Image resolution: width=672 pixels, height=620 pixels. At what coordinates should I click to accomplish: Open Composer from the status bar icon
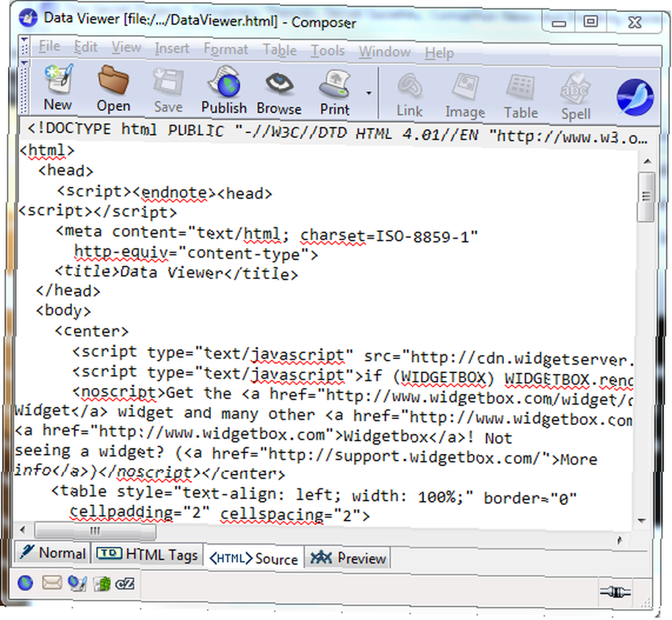click(77, 583)
